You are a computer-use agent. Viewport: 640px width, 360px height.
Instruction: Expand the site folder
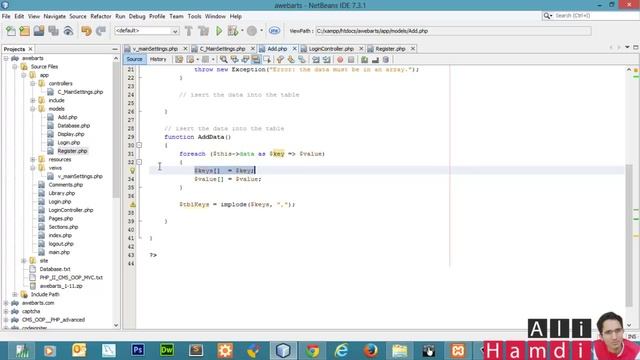click(x=24, y=260)
